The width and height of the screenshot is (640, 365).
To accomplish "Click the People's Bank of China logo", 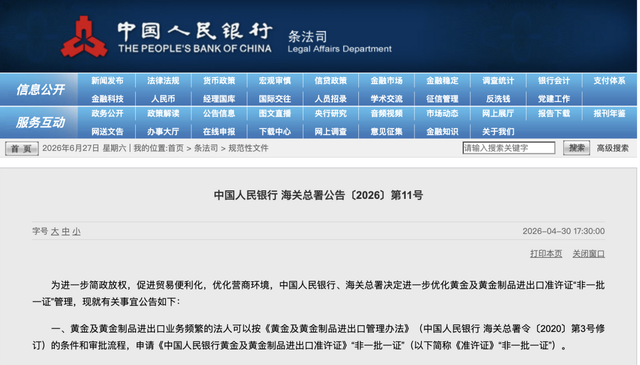I will point(84,37).
